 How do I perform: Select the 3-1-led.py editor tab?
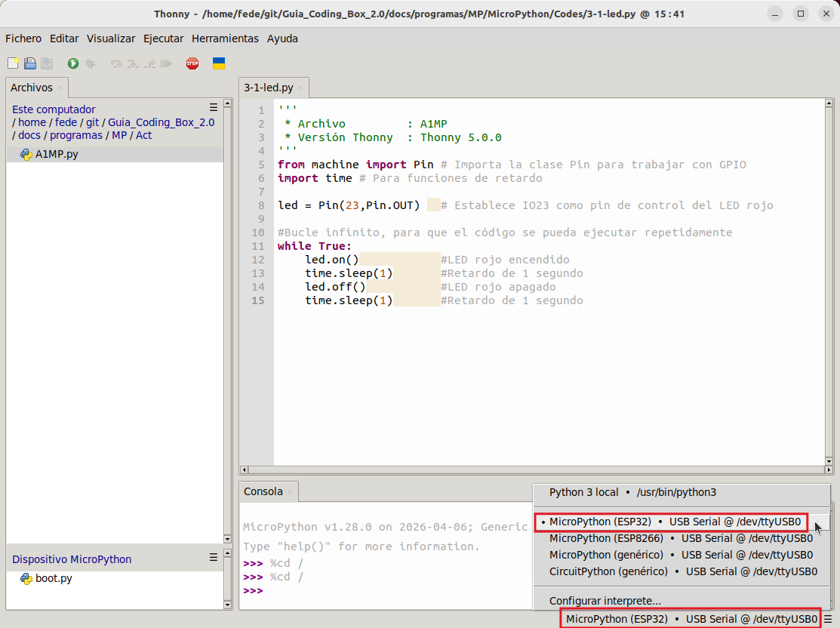click(269, 88)
